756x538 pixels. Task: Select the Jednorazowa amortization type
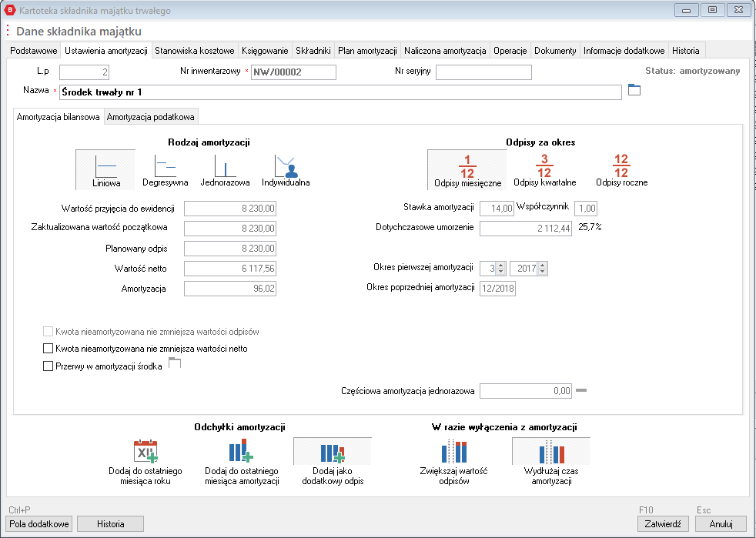[x=225, y=169]
